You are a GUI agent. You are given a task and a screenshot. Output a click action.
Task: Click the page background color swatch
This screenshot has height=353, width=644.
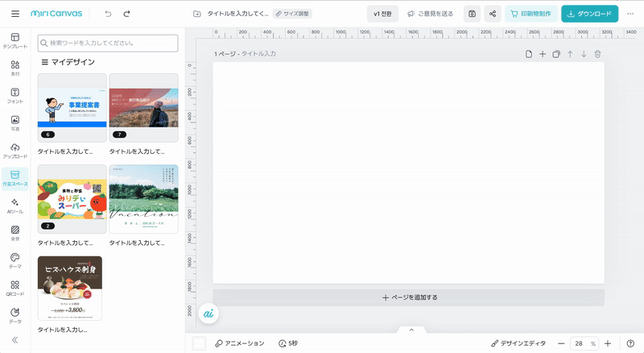(x=199, y=343)
